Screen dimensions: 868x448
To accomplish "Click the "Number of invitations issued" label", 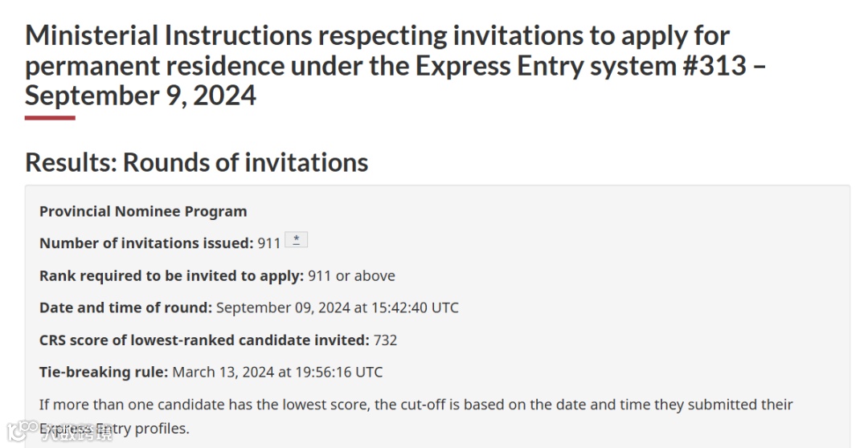I will click(x=146, y=243).
